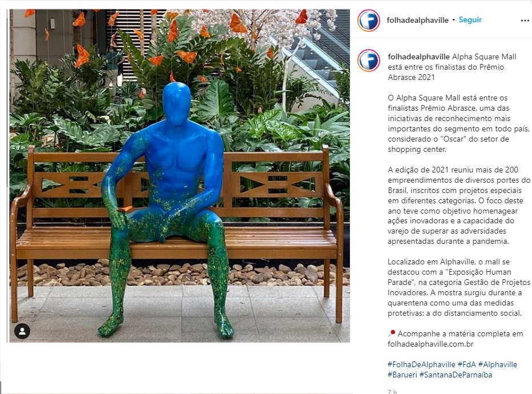Open the #Barueri hashtag
Viewport: 532px width, 394px height.
pyautogui.click(x=402, y=375)
